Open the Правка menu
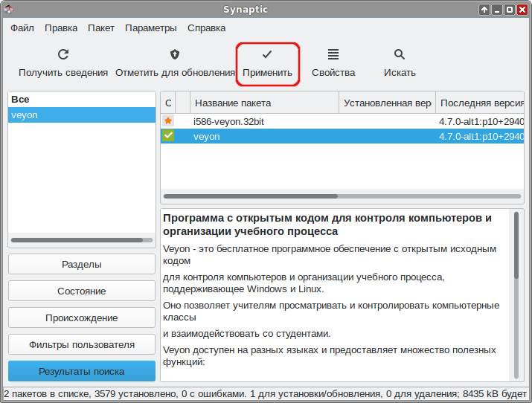 (61, 28)
